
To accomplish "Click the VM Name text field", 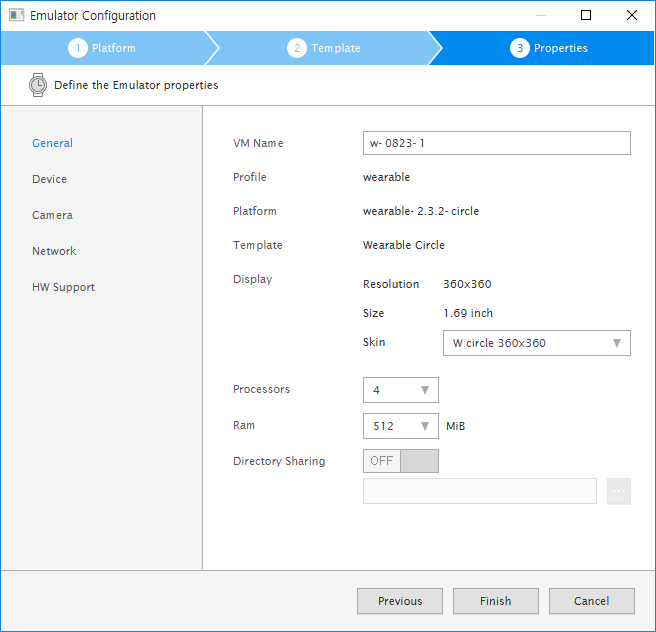I will tap(496, 143).
